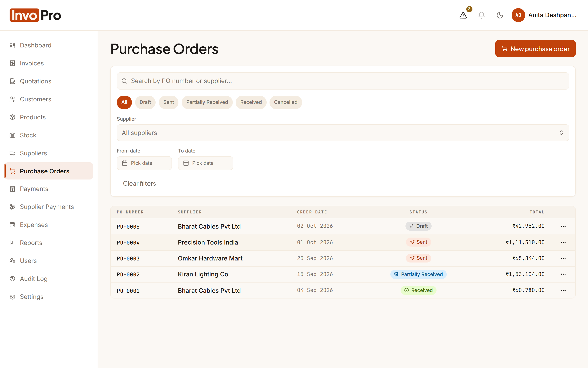Filter by Received status chip
This screenshot has width=588, height=368.
click(251, 102)
